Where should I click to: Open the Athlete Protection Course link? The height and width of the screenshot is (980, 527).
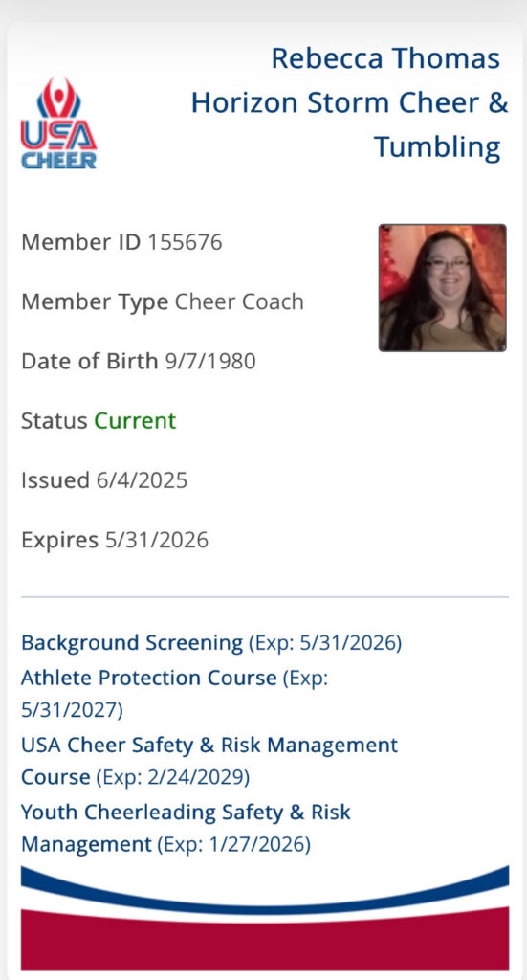[148, 678]
